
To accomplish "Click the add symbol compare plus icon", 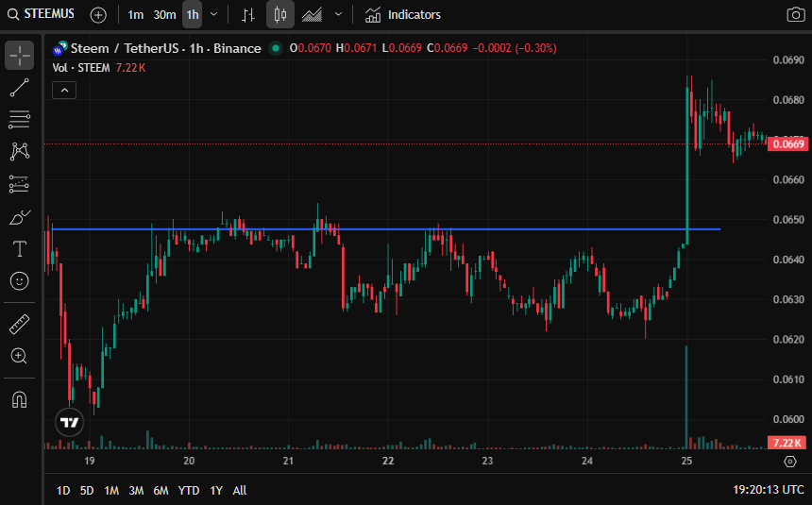I will [x=98, y=15].
